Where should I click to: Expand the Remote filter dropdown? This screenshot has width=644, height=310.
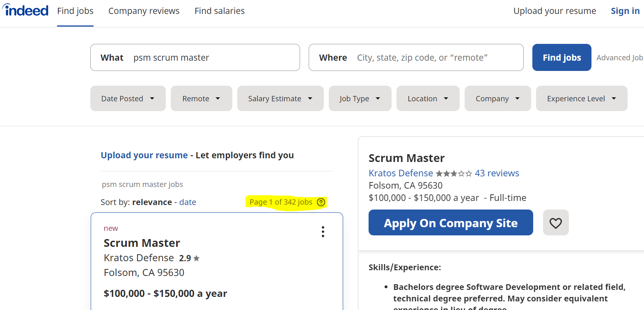[x=202, y=98]
